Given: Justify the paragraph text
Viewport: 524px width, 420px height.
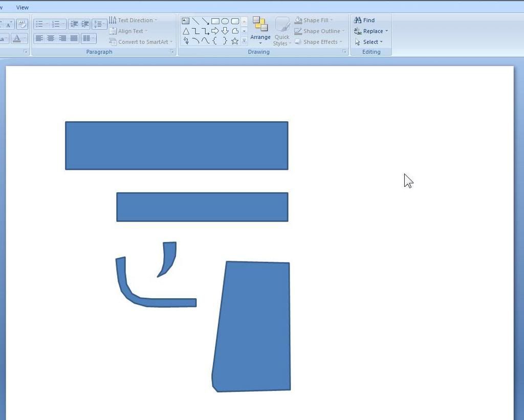Looking at the screenshot, I should click(74, 38).
